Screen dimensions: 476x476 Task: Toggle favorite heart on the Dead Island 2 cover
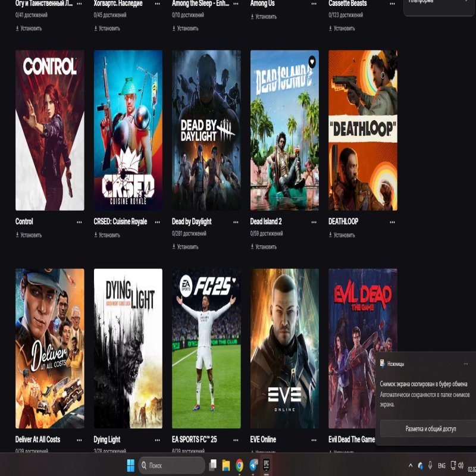coord(312,61)
